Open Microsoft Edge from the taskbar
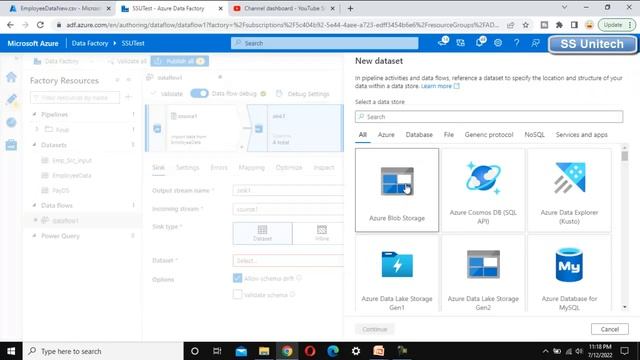Image resolution: width=640 pixels, height=360 pixels. [x=333, y=351]
